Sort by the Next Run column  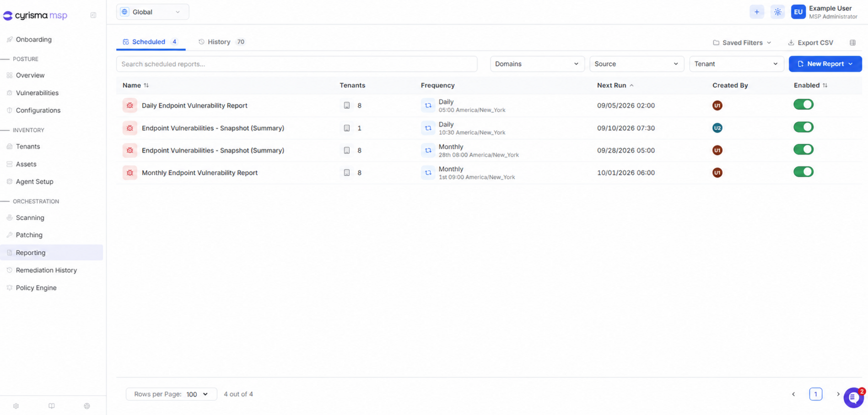[615, 85]
